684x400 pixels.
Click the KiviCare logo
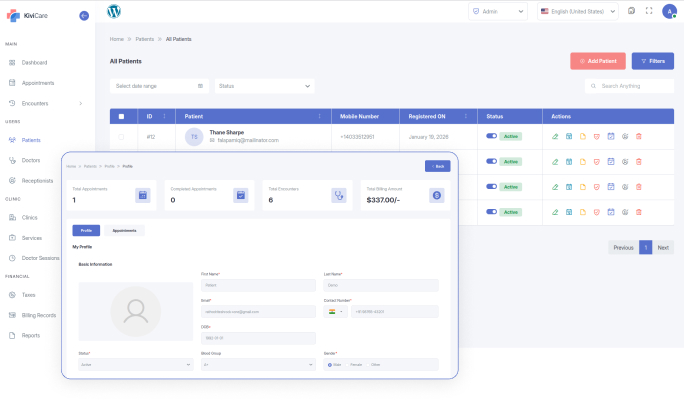[27, 16]
